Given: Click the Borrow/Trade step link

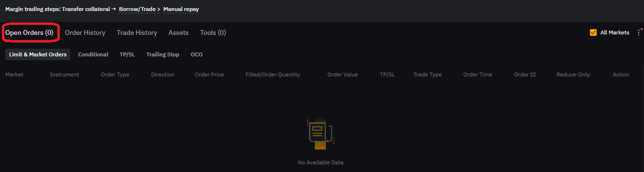Looking at the screenshot, I should tap(137, 9).
